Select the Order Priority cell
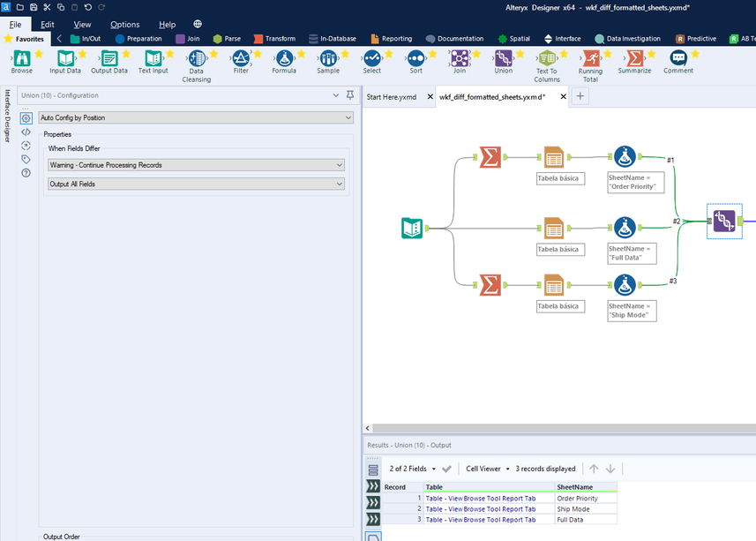The width and height of the screenshot is (756, 541). click(586, 499)
